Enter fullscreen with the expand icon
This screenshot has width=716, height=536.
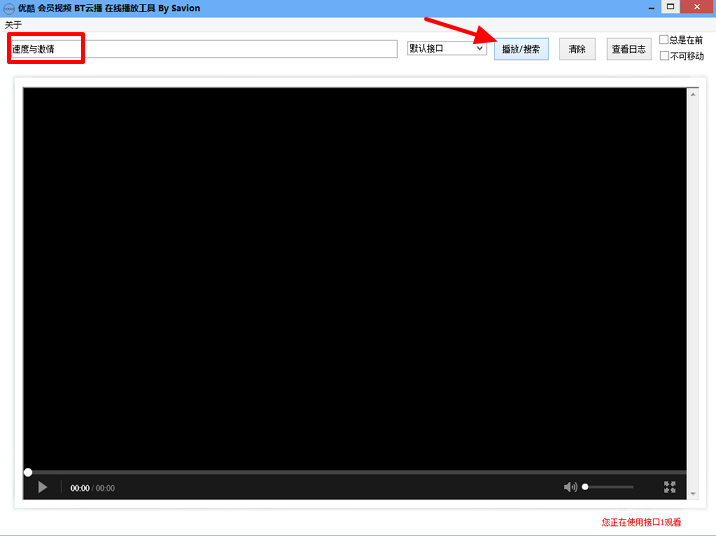669,487
